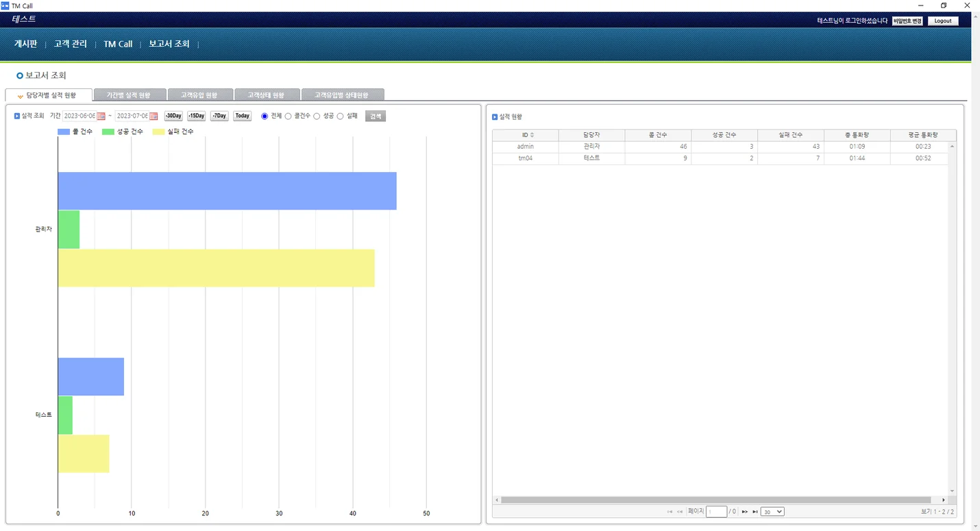Go to first page of grid

tap(670, 512)
